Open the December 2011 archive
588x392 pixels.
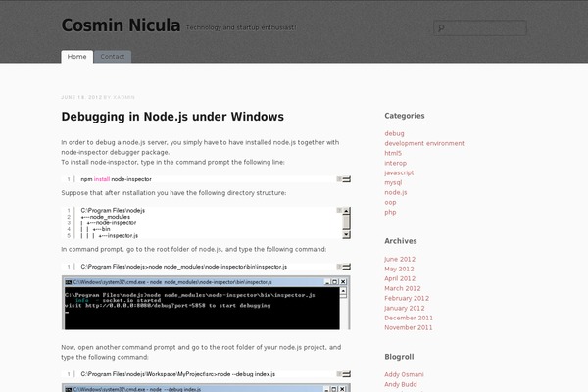coord(409,318)
